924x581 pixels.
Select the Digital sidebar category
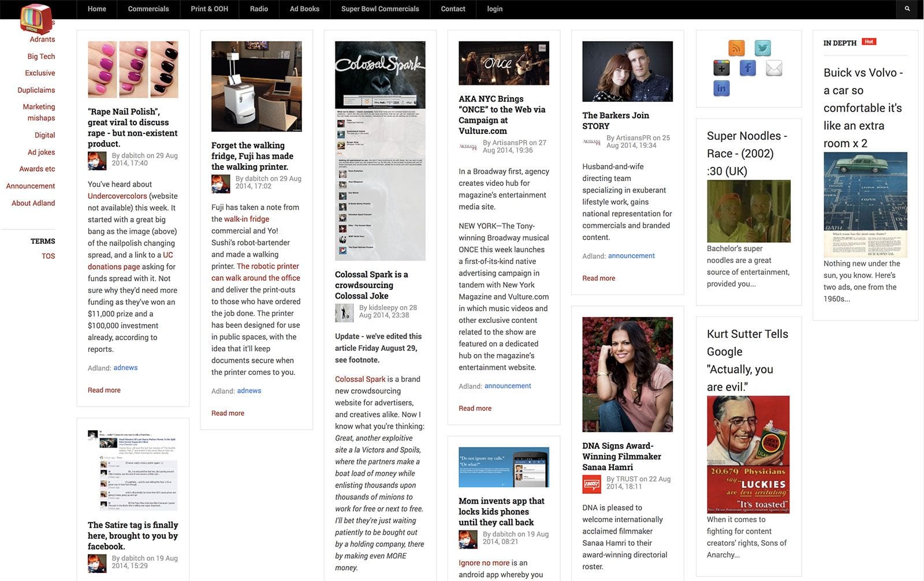point(45,135)
